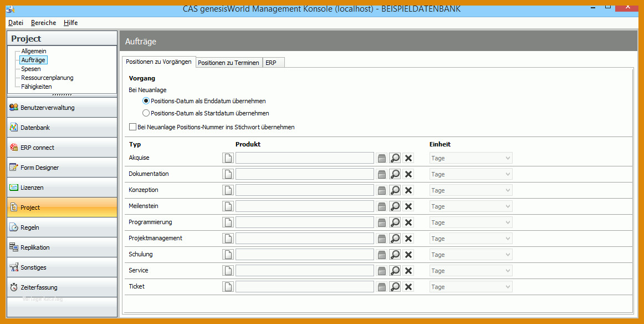Switch to Positionen zu Terminen tab
644x324 pixels.
pyautogui.click(x=228, y=63)
